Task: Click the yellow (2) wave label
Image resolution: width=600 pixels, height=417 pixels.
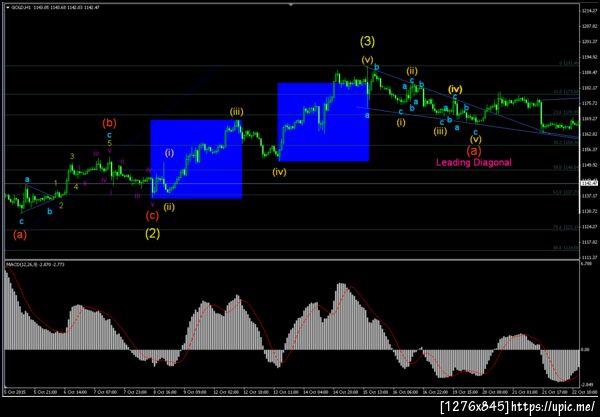Action: [x=152, y=233]
